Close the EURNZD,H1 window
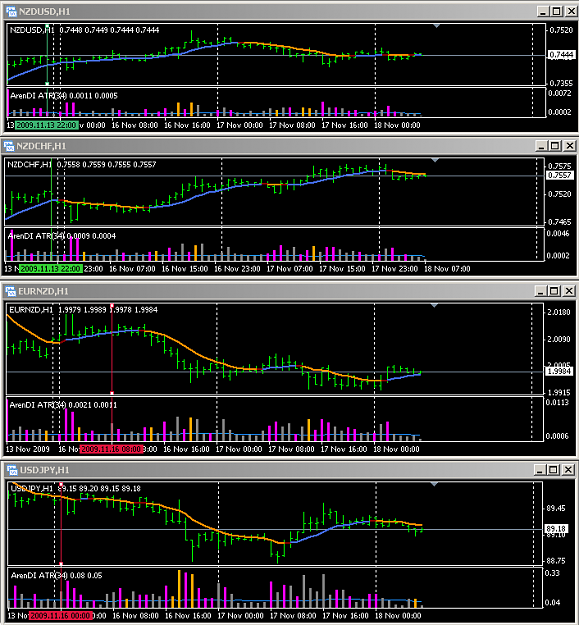The image size is (579, 625). (x=569, y=291)
